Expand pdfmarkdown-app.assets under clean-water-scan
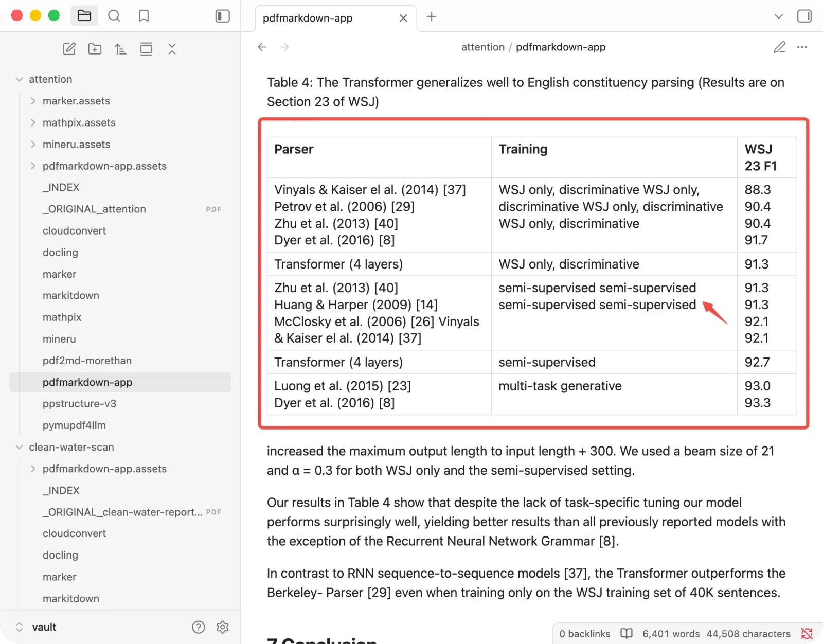 33,469
